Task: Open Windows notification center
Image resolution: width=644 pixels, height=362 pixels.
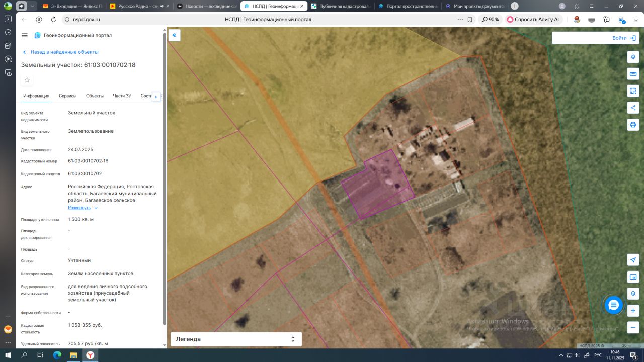Action: point(633,355)
